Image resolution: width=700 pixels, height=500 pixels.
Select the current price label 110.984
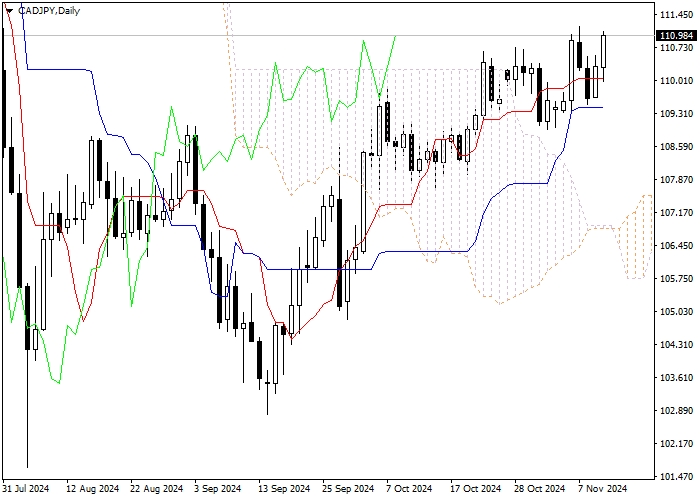coord(676,36)
